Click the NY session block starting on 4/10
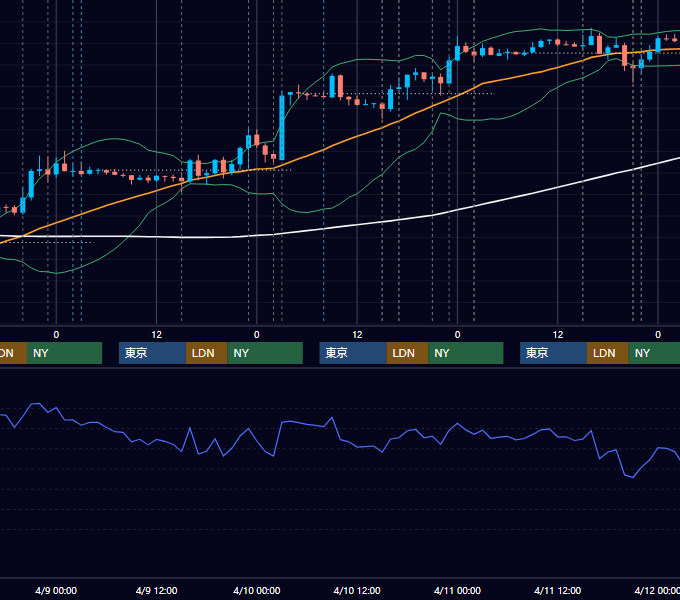Viewport: 680px width, 600px height. click(x=465, y=353)
